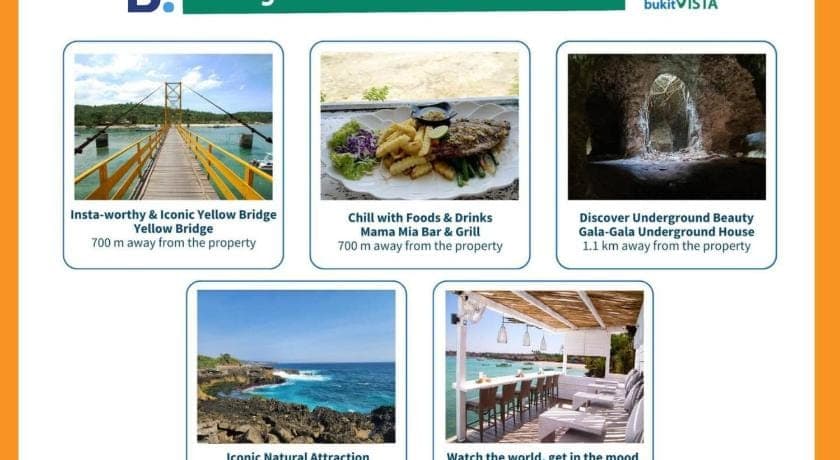The image size is (840, 460).
Task: View the beachside bar terrace photo
Action: (x=544, y=366)
